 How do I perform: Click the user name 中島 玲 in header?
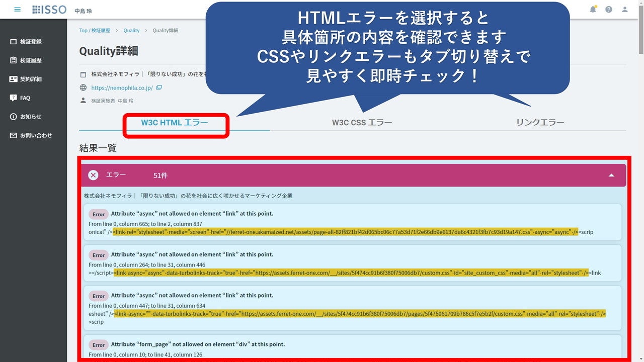tap(83, 11)
